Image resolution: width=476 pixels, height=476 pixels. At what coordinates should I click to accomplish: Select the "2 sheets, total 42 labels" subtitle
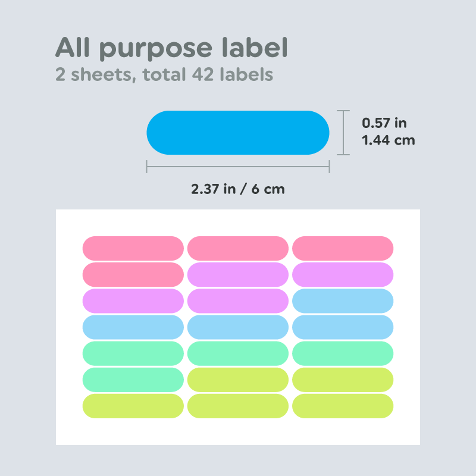[164, 75]
